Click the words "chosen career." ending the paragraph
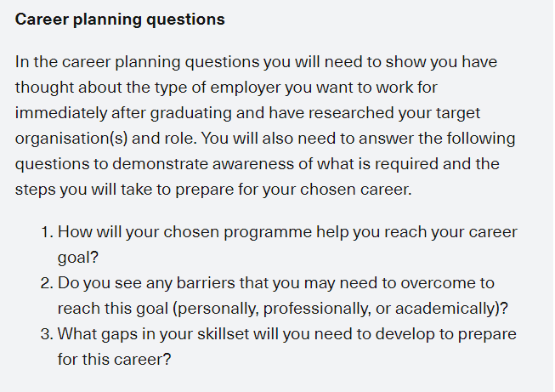555x392 pixels. 356,190
